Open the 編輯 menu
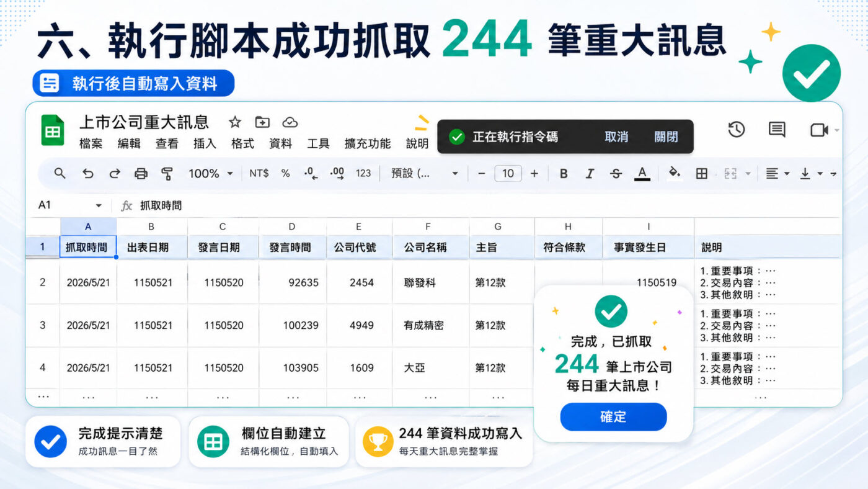The height and width of the screenshot is (489, 868). (x=129, y=144)
